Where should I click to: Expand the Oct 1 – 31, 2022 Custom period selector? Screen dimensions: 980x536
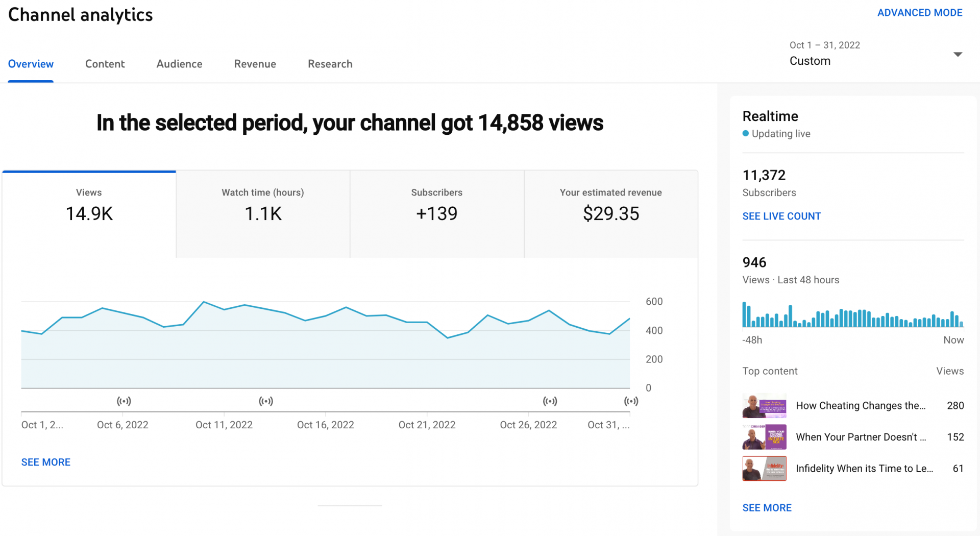click(x=824, y=54)
